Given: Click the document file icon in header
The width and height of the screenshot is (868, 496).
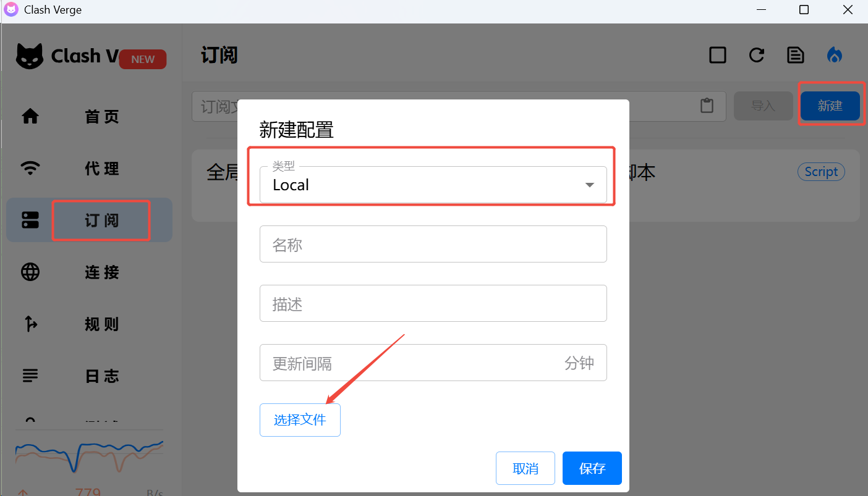Looking at the screenshot, I should 796,55.
